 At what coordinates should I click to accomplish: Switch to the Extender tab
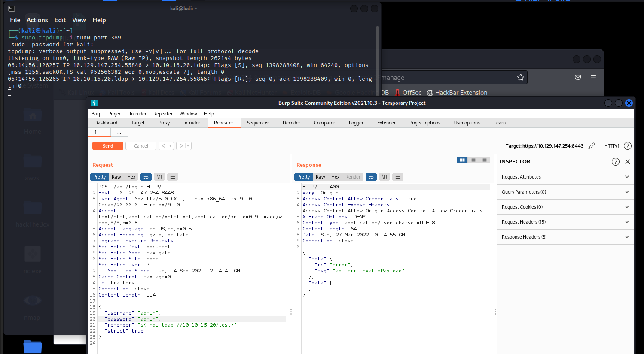386,123
